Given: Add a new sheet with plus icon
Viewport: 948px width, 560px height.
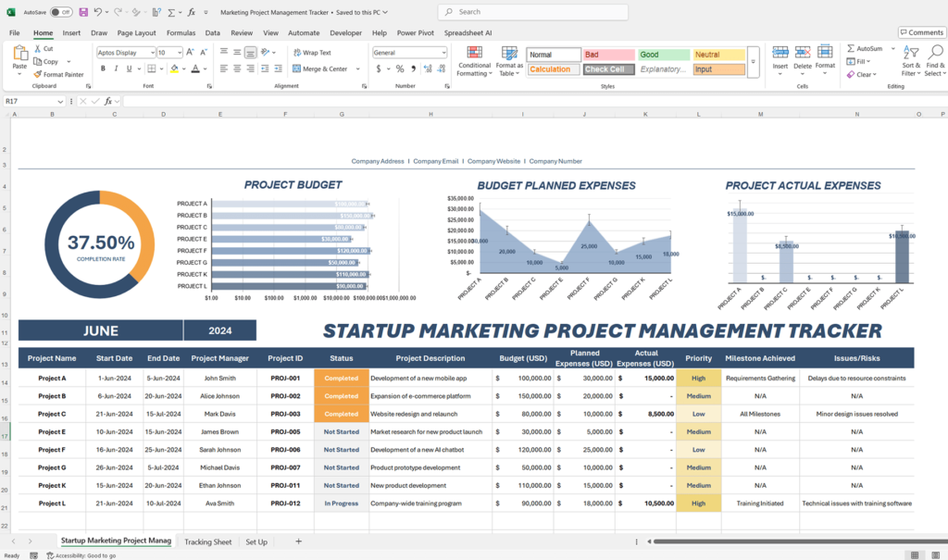Looking at the screenshot, I should [x=298, y=541].
